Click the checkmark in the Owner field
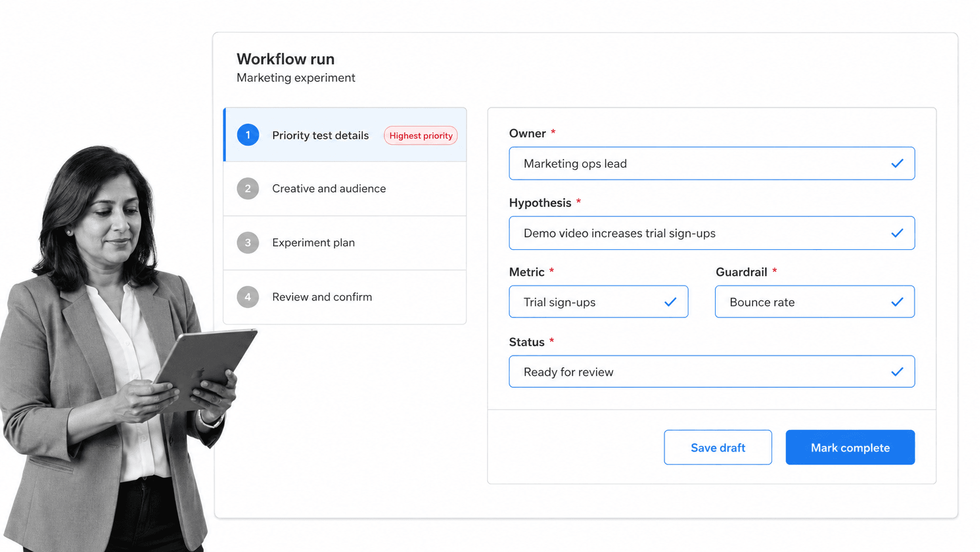The width and height of the screenshot is (980, 552). (897, 164)
